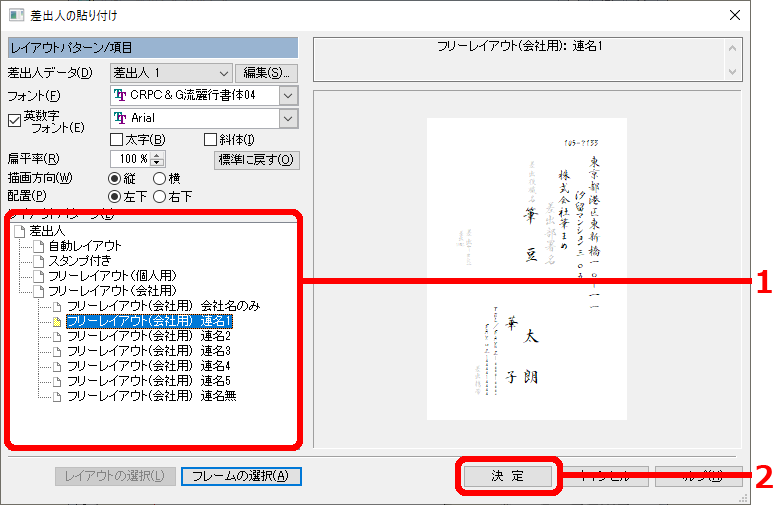Viewport: 780px width, 505px height.
Task: Select フリーレイアウト(会社用) 連名2
Action: click(x=149, y=336)
